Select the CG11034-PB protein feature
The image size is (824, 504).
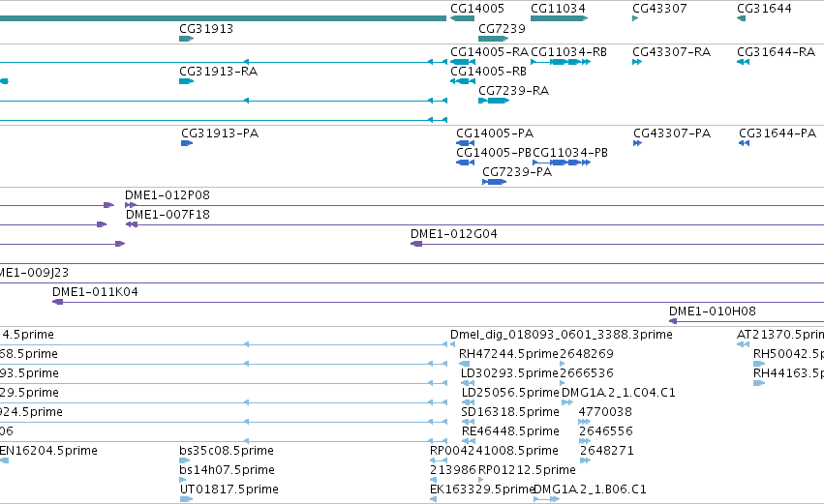click(x=562, y=163)
